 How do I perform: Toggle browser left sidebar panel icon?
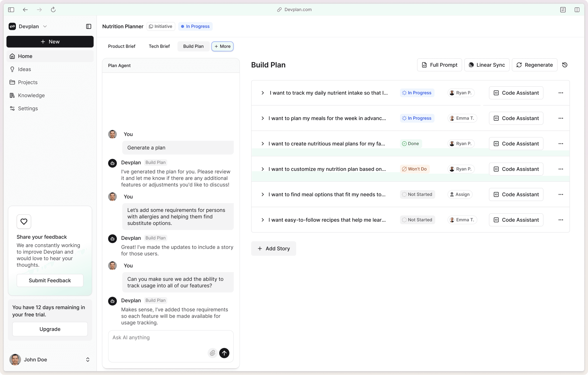point(11,10)
